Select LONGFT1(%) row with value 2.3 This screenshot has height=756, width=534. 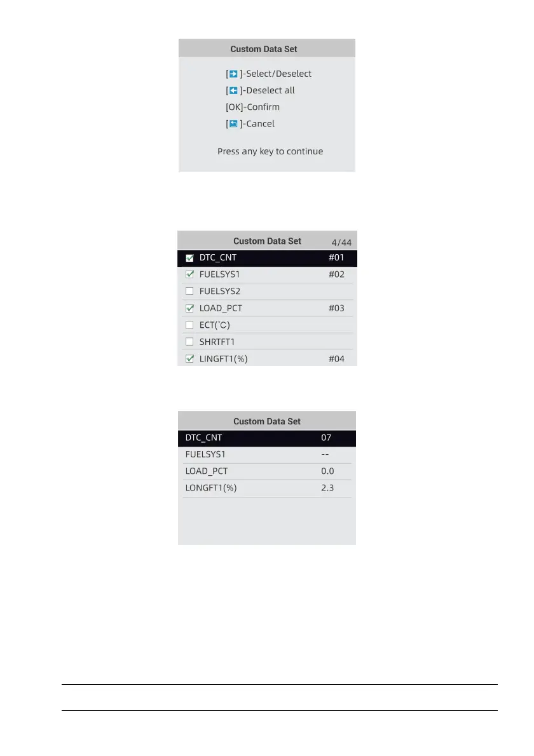[x=266, y=489]
